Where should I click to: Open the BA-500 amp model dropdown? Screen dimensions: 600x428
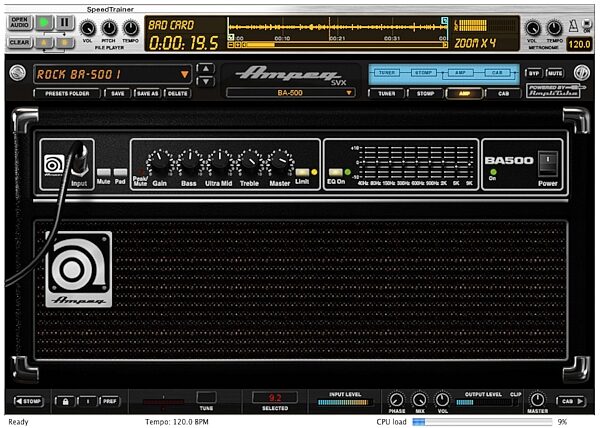tap(290, 93)
